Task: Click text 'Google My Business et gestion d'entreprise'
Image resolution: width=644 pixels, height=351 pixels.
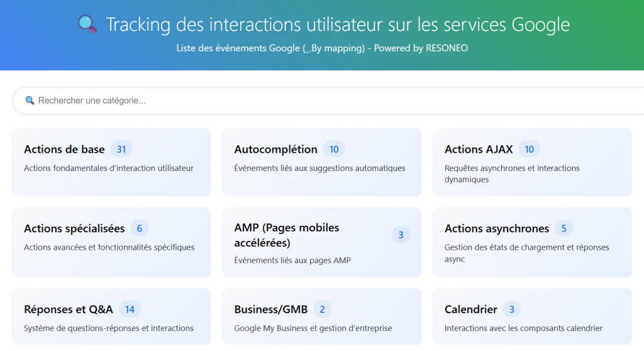Action: [313, 328]
